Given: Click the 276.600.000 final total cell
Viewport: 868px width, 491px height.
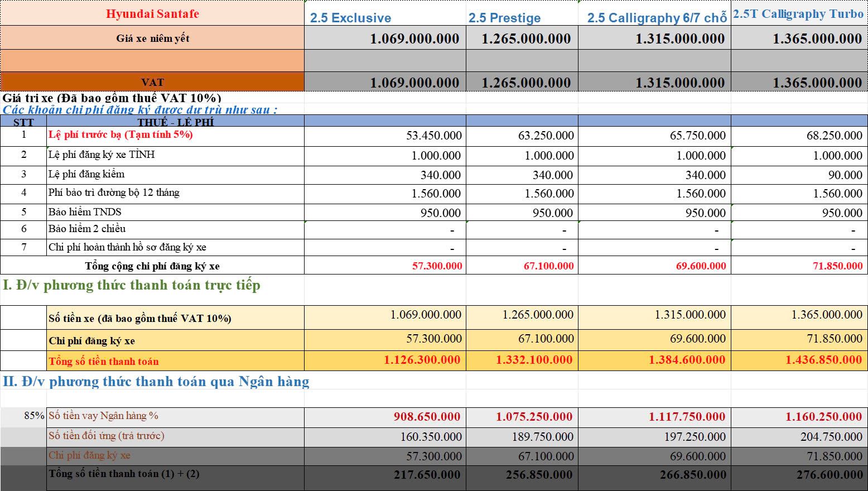Looking at the screenshot, I should click(x=830, y=475).
